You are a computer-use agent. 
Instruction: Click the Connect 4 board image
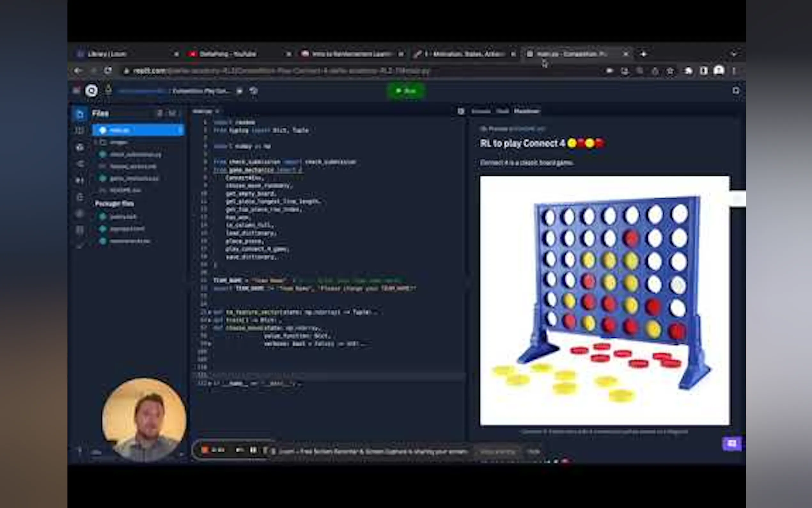pos(604,300)
